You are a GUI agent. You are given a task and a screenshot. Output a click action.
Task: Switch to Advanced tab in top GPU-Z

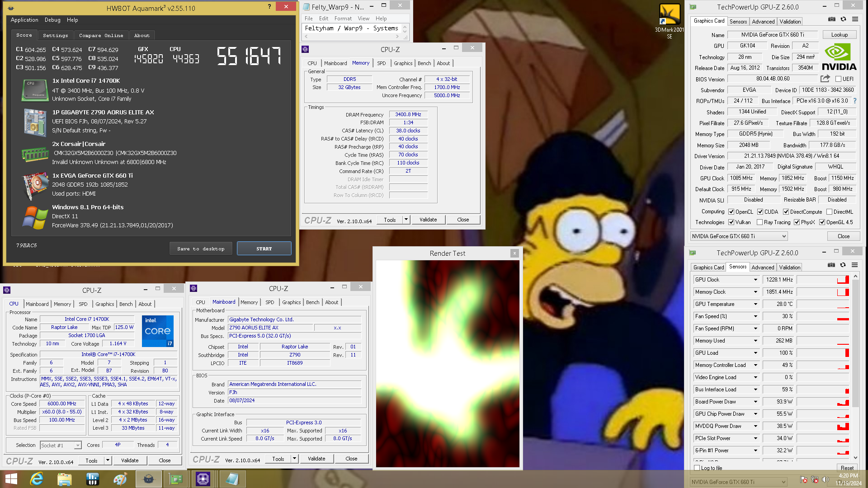coord(763,21)
